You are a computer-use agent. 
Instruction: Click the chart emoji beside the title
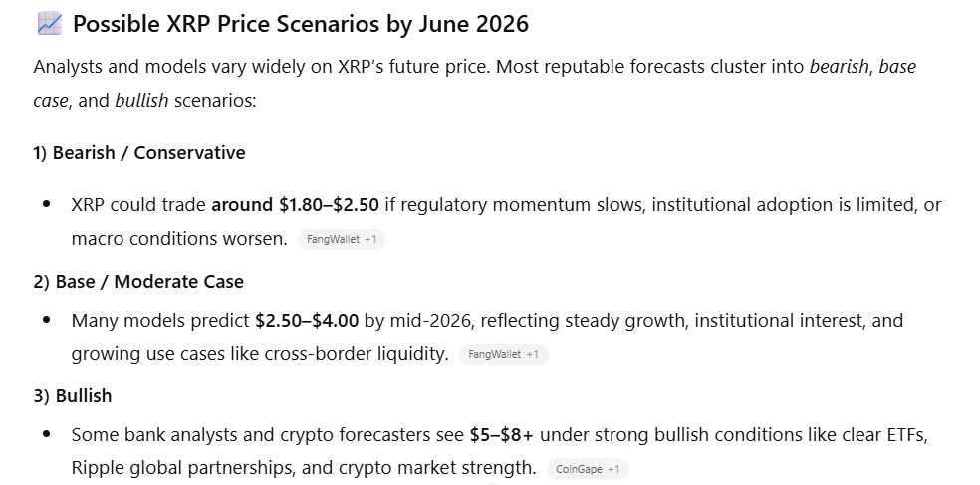click(x=49, y=25)
